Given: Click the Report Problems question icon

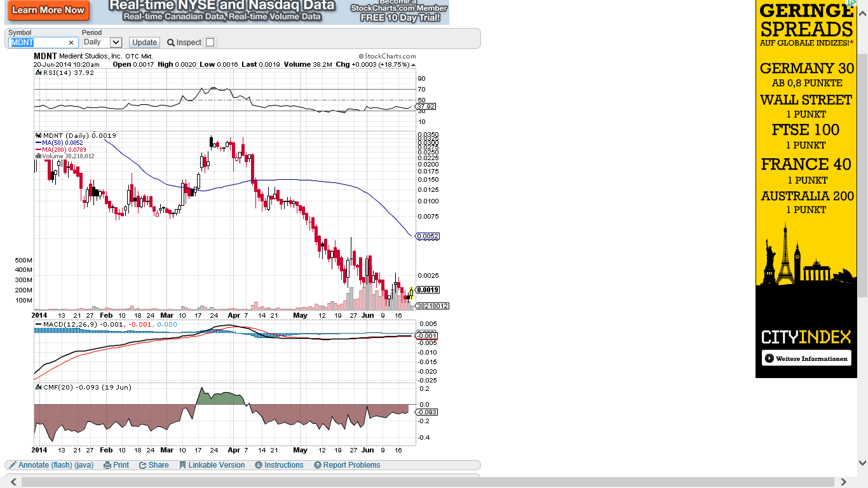Looking at the screenshot, I should (x=318, y=465).
